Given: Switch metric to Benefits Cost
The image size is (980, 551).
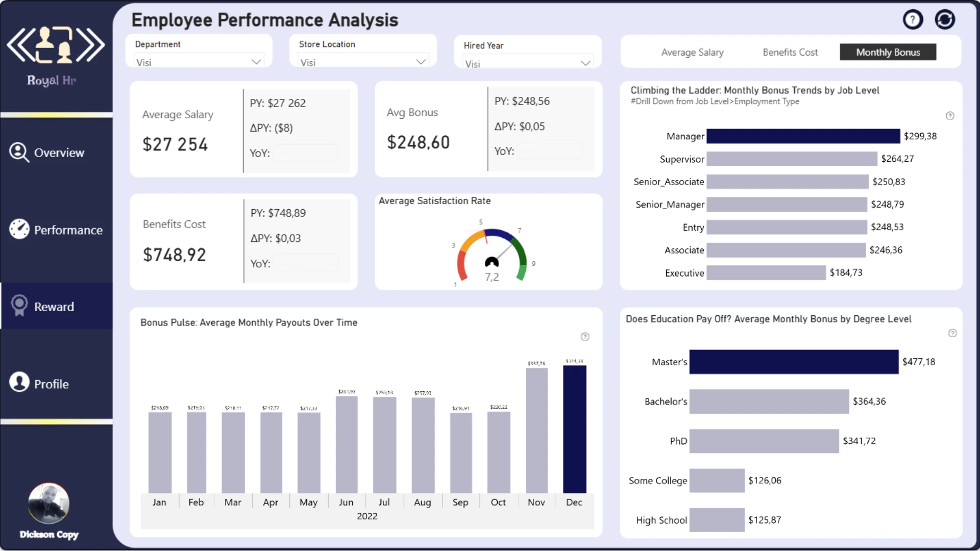Looking at the screenshot, I should [x=790, y=52].
